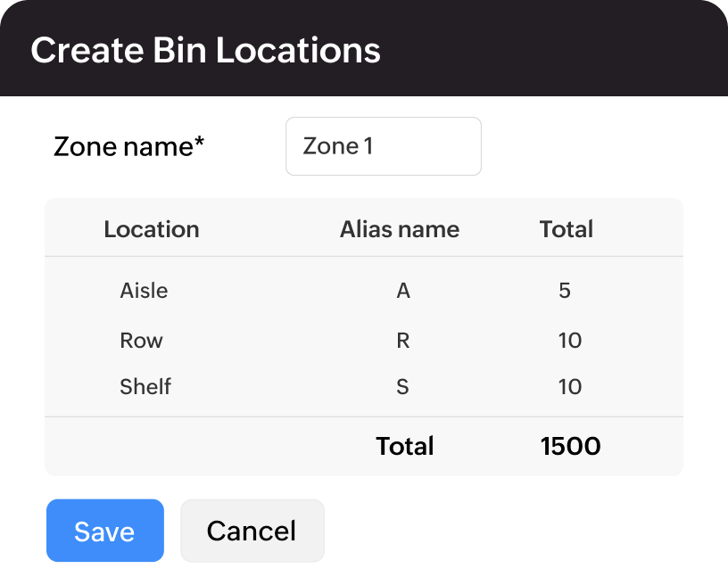Click the Alias name column header
The height and width of the screenshot is (585, 728).
(399, 228)
